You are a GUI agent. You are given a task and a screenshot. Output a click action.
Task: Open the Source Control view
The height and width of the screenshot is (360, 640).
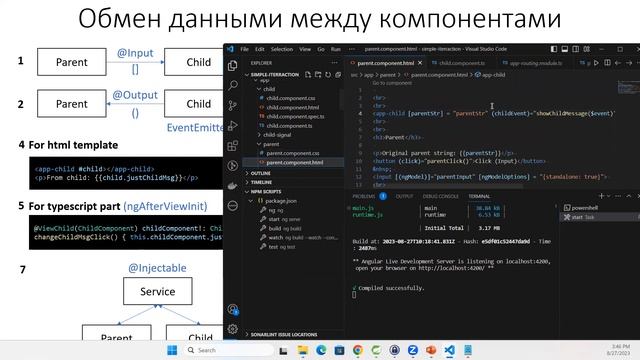pyautogui.click(x=233, y=105)
